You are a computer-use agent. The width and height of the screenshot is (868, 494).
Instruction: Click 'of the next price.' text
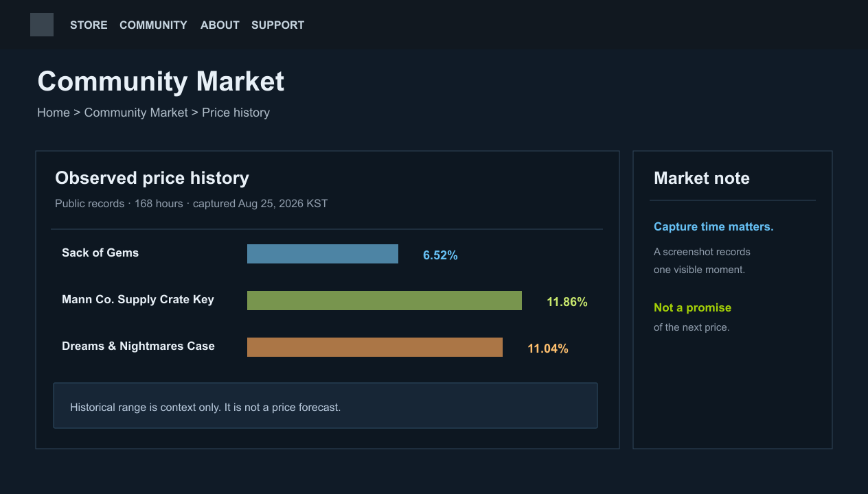(692, 327)
